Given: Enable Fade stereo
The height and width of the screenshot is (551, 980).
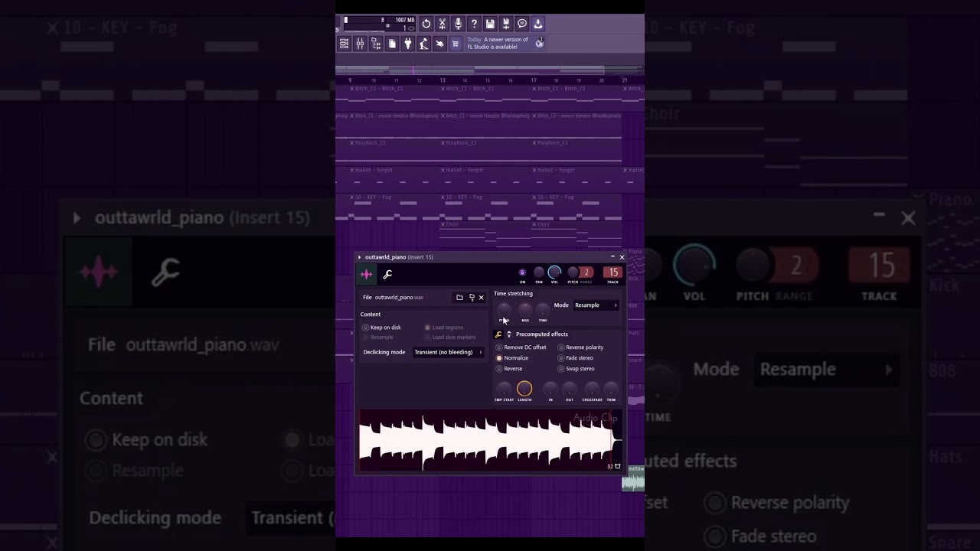Looking at the screenshot, I should (576, 358).
